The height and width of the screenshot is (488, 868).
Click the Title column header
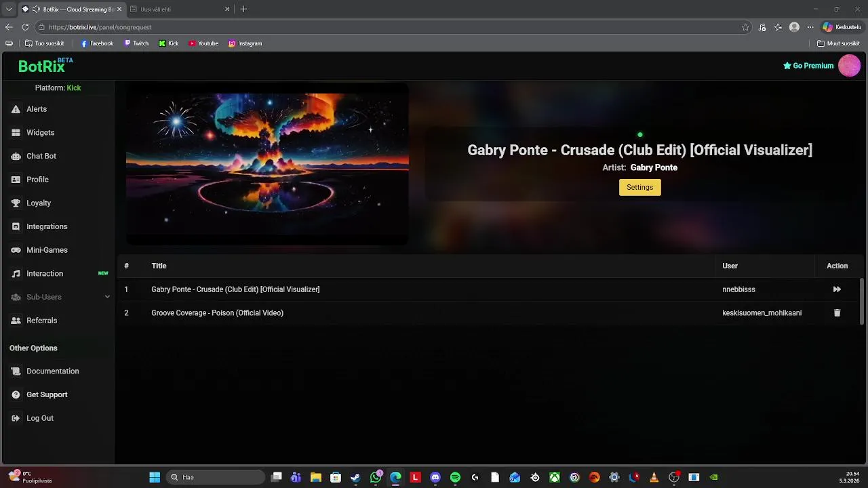click(x=159, y=266)
